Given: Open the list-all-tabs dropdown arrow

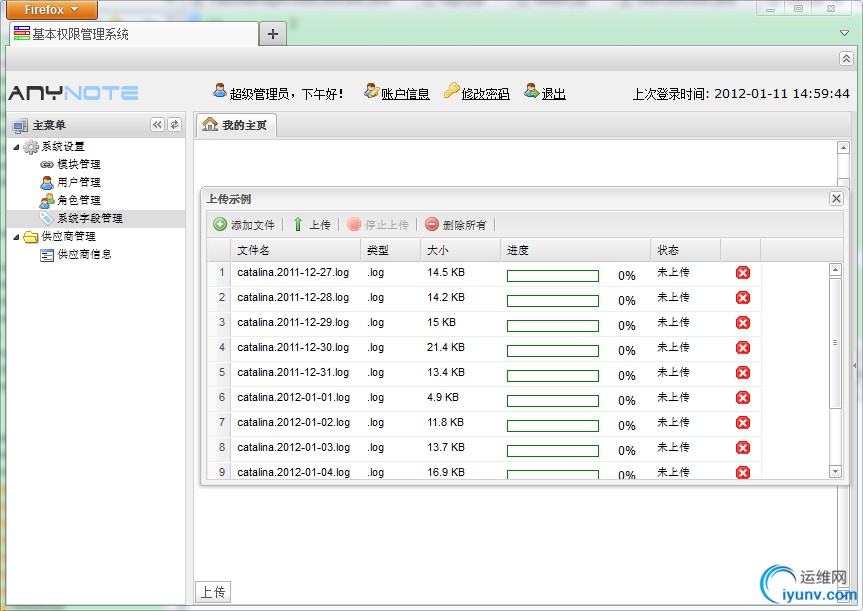Looking at the screenshot, I should (844, 33).
